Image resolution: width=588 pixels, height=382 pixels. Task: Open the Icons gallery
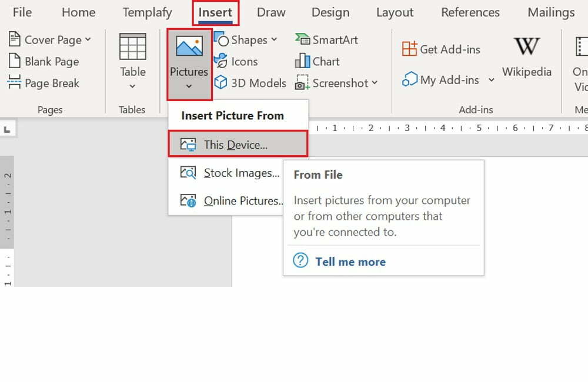tap(236, 62)
